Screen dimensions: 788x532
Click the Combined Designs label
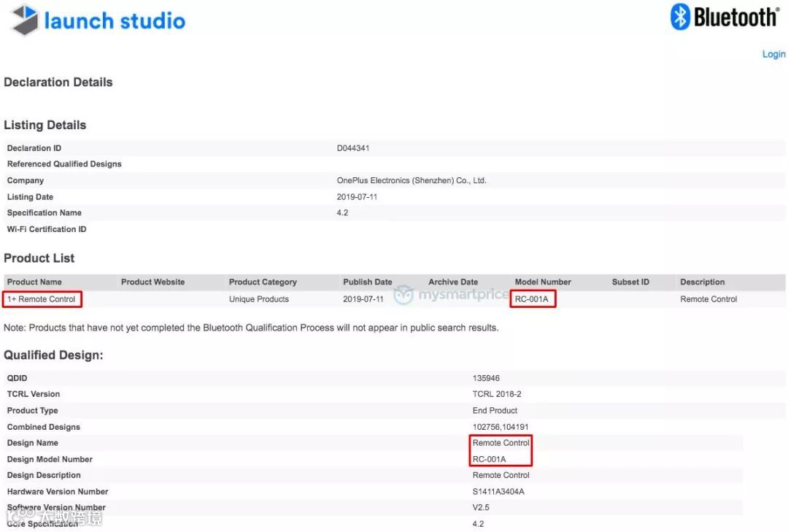click(44, 426)
